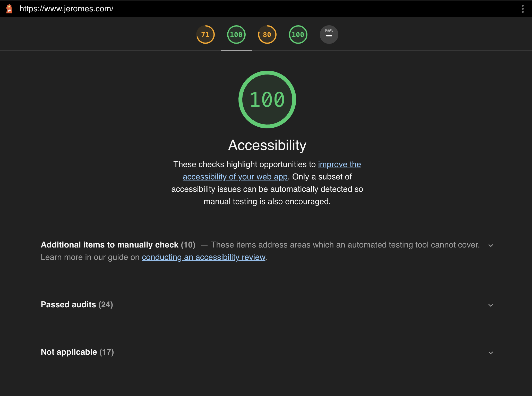
Task: Click the PWA badge gauge
Action: tap(329, 35)
